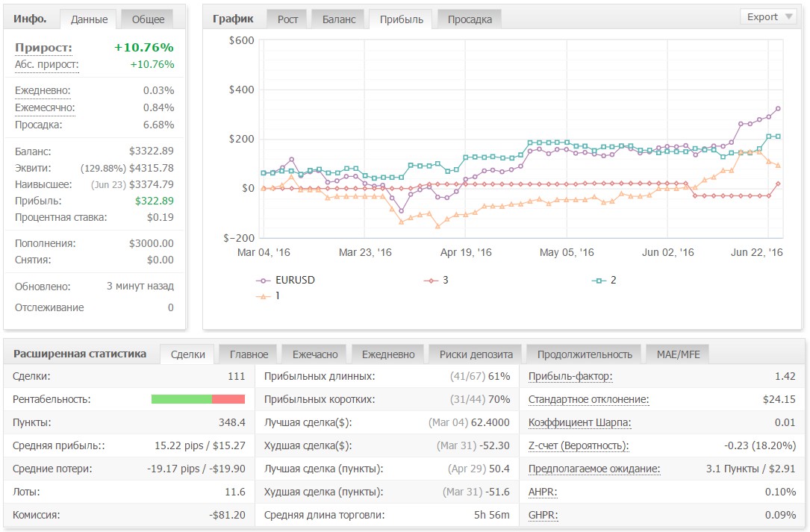
Task: Click the last EURUSD chart point
Action: (778, 109)
